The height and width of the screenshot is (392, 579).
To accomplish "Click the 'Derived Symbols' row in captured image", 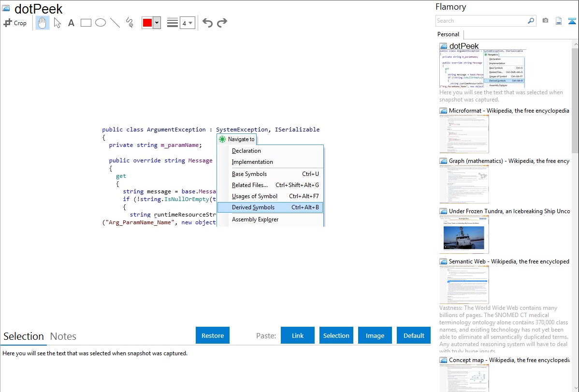I will [270, 207].
